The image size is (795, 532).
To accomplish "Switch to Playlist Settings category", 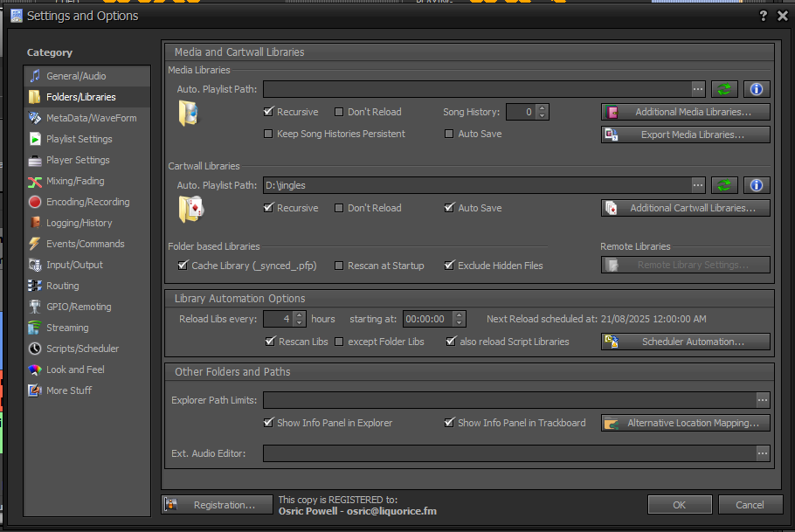I will (x=79, y=139).
